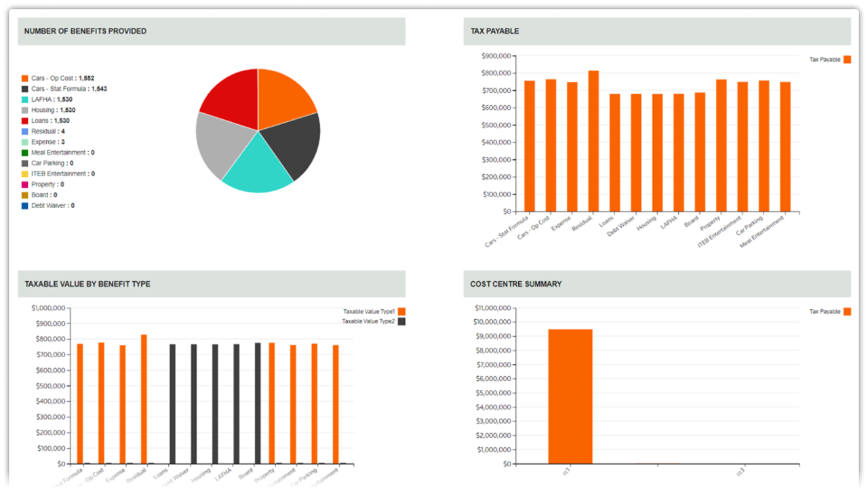This screenshot has width=868, height=488.
Task: Toggle Tax Payable legend in Tax Payable chart
Action: click(829, 60)
